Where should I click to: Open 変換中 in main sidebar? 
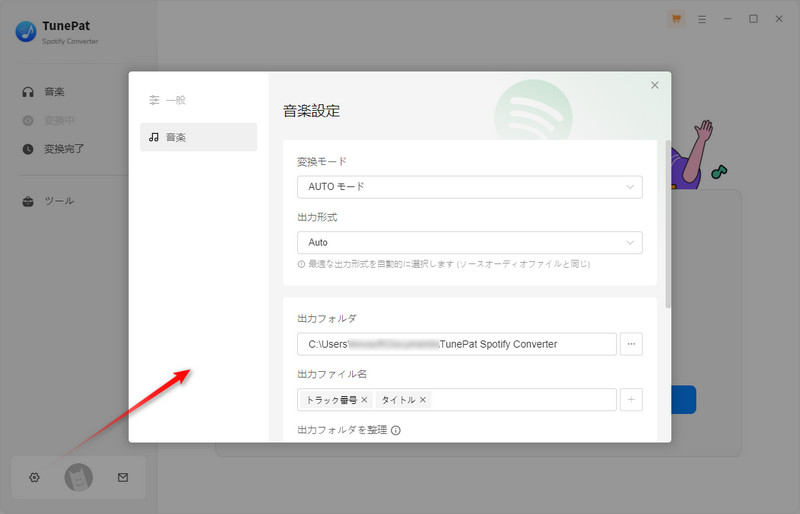point(48,120)
